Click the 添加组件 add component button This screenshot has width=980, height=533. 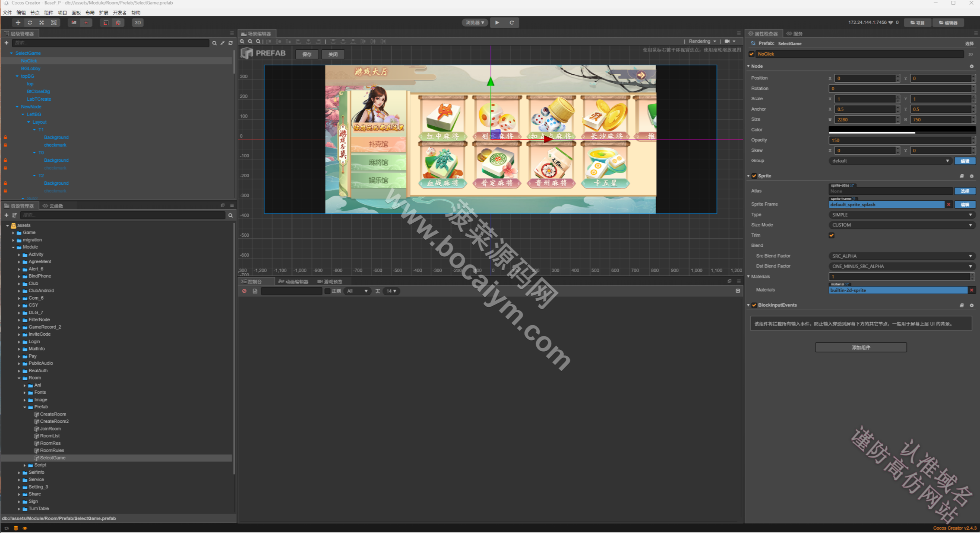[861, 347]
